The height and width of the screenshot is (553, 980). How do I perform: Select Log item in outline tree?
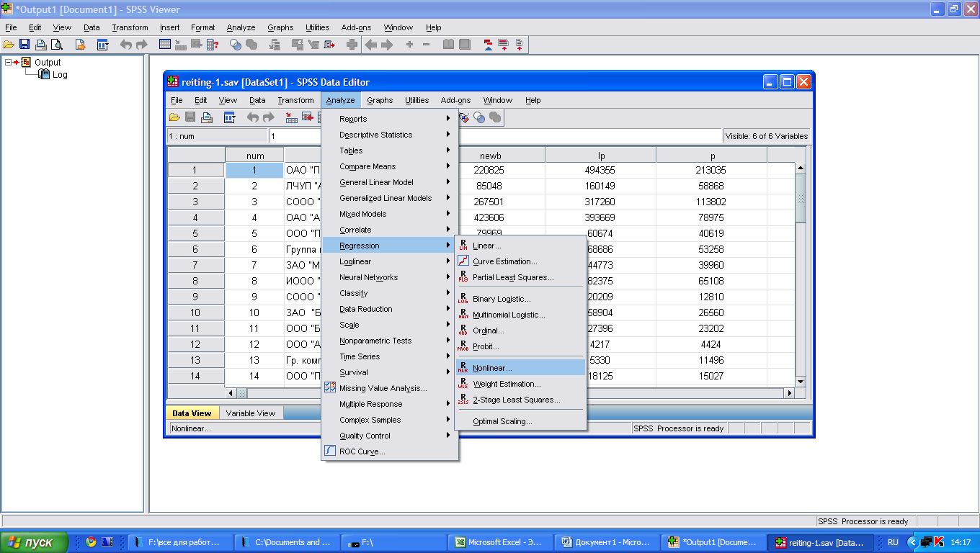coord(60,75)
